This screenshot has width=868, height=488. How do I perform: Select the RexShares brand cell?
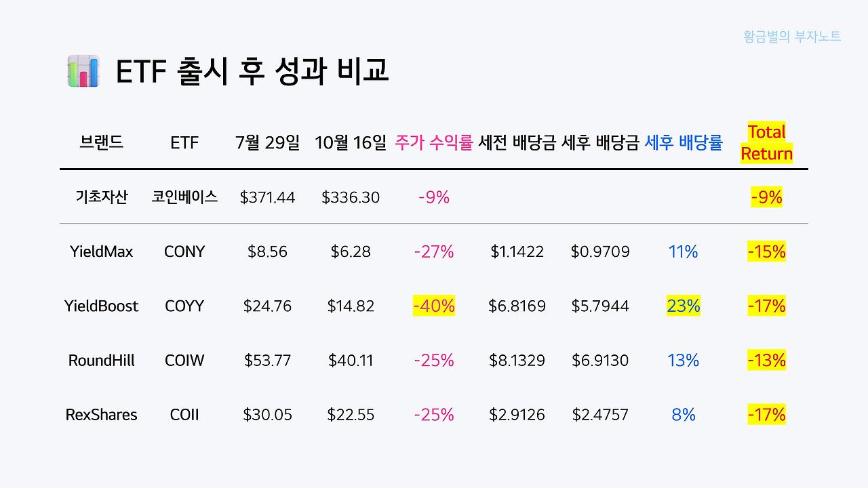tap(102, 415)
